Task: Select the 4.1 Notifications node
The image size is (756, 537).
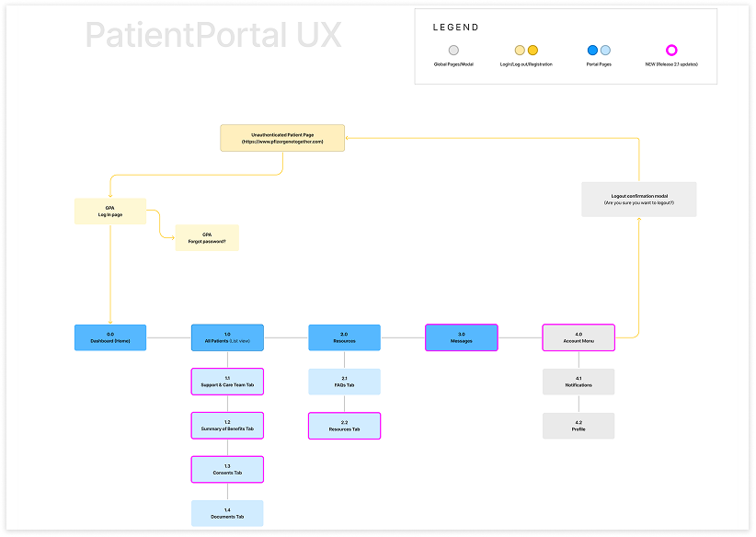Action: pyautogui.click(x=578, y=381)
